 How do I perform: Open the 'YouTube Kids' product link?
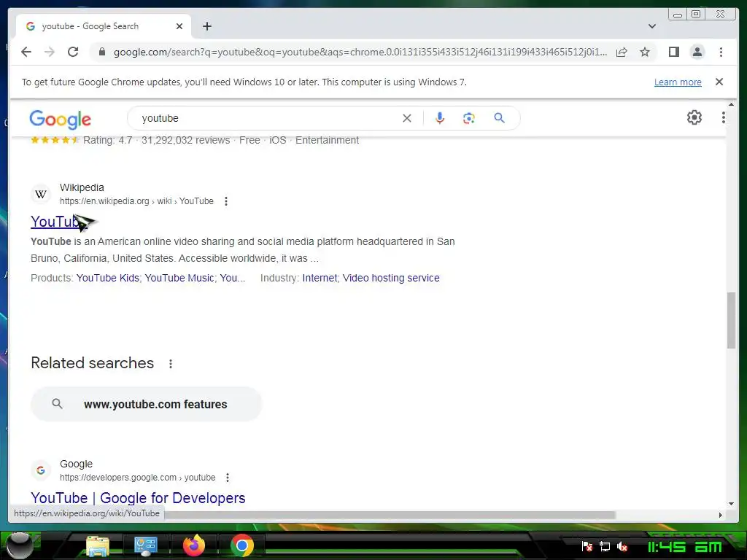point(108,278)
